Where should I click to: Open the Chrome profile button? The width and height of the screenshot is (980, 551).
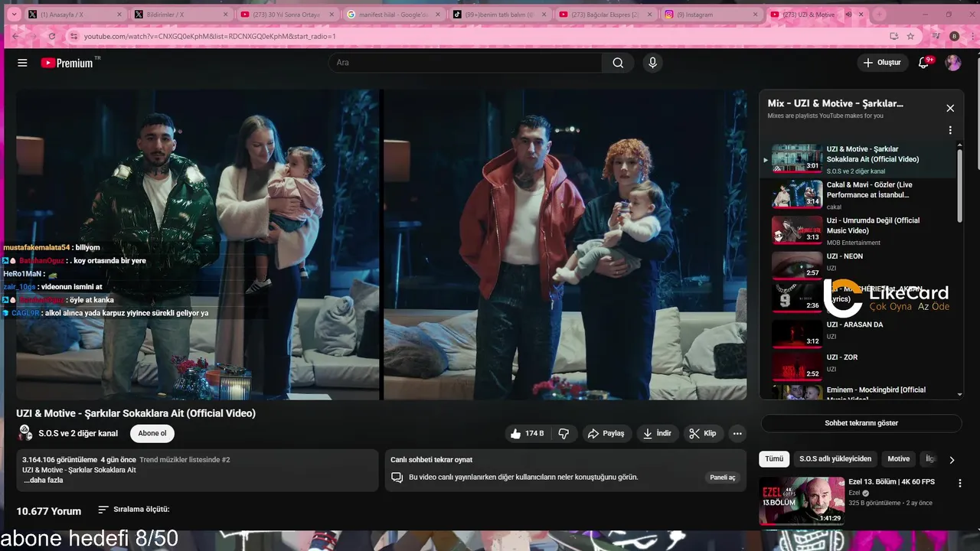[x=954, y=36]
